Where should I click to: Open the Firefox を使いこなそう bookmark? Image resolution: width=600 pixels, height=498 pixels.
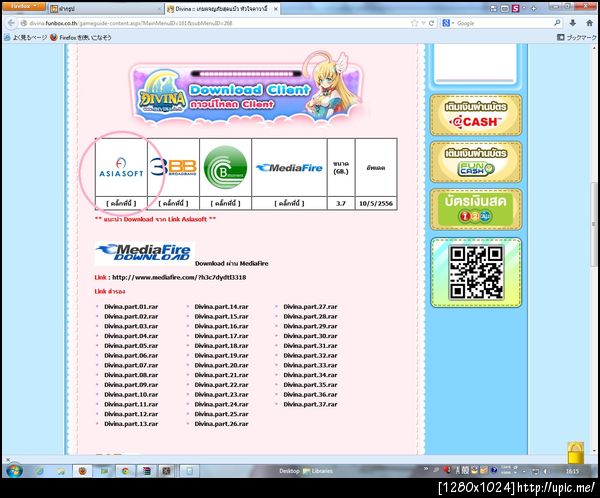(81, 37)
